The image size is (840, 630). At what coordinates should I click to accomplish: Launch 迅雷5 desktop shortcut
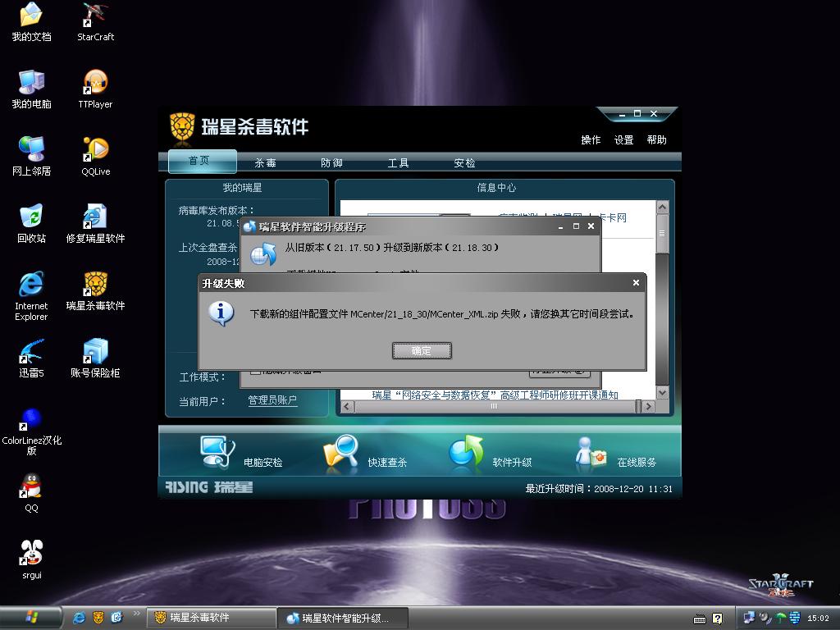32,358
